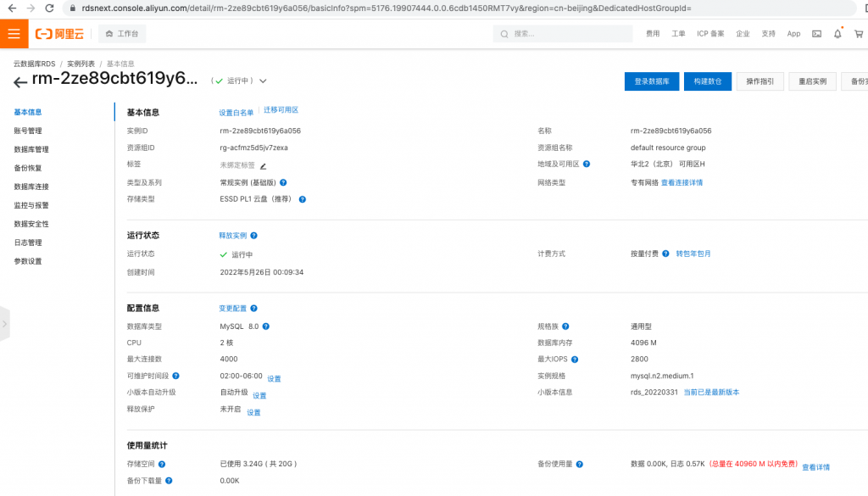Open 参数设置 sidebar item

[x=28, y=261]
